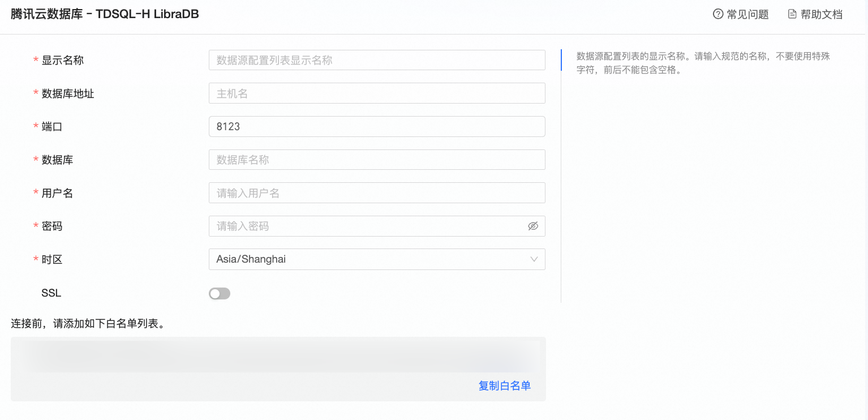Click the 密码 input field
Viewport: 868px width, 420px height.
coord(377,226)
